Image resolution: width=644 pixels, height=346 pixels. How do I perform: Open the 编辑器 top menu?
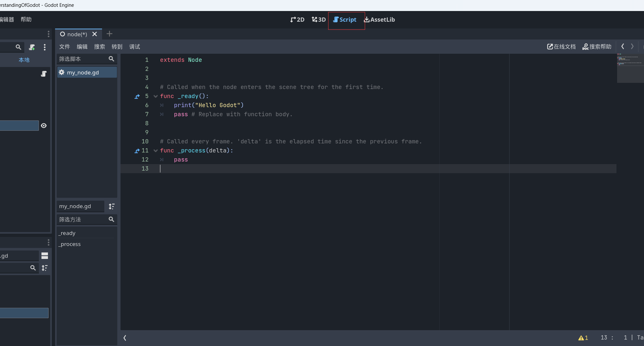coord(7,19)
